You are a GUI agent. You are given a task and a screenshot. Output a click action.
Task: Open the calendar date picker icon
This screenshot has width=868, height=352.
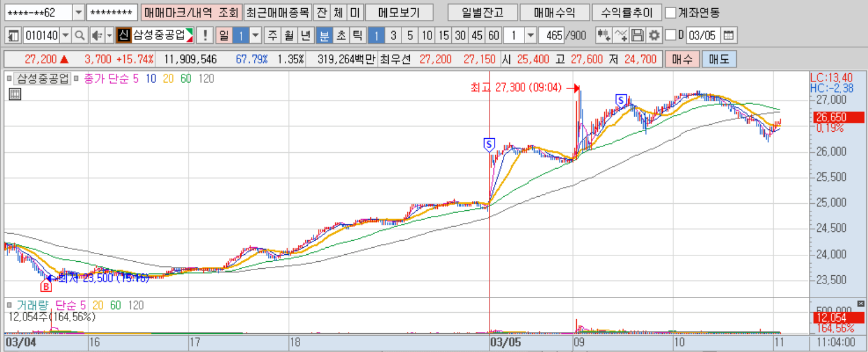pos(728,35)
